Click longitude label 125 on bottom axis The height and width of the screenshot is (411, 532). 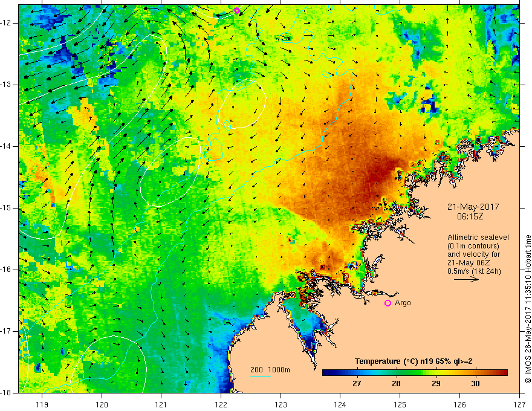click(400, 404)
